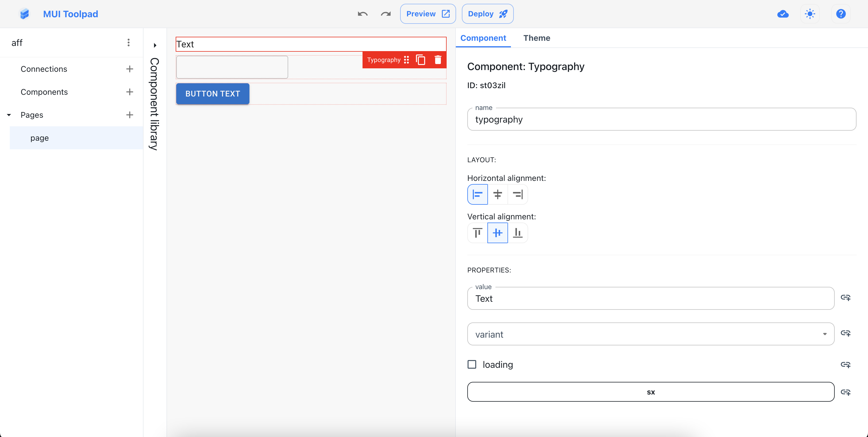The width and height of the screenshot is (868, 437).
Task: Enable the loading property
Action: coord(472,364)
